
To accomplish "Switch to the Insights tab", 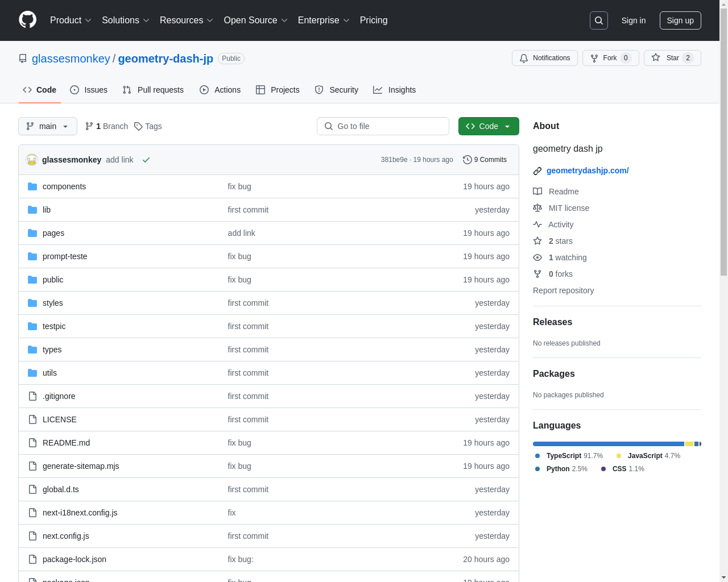I will (395, 90).
